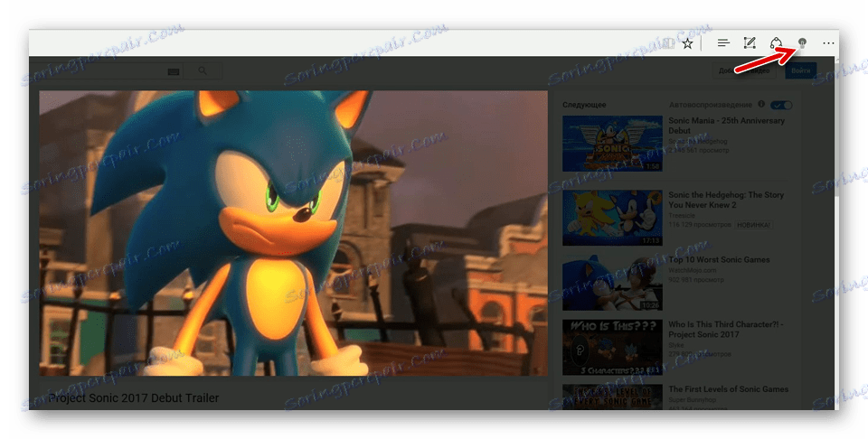Viewport: 868px width, 439px height.
Task: Click the НОВИНКА! badge on Treesicle video
Action: coord(753,225)
